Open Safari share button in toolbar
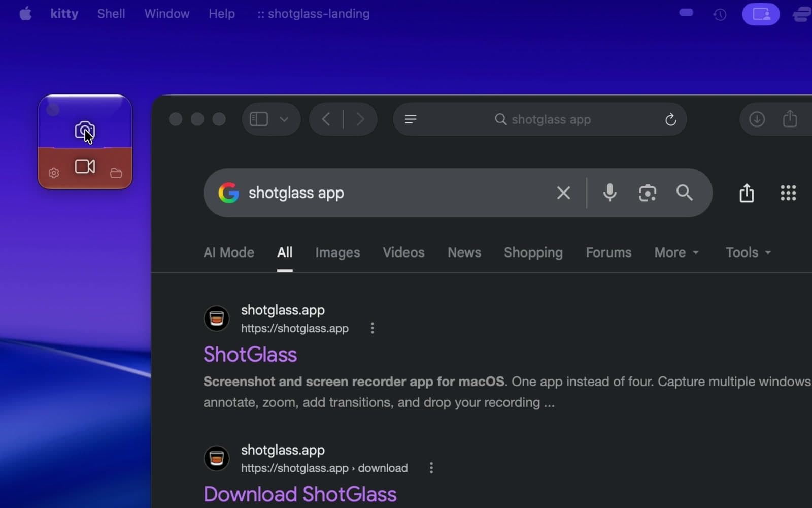The image size is (812, 508). (790, 119)
